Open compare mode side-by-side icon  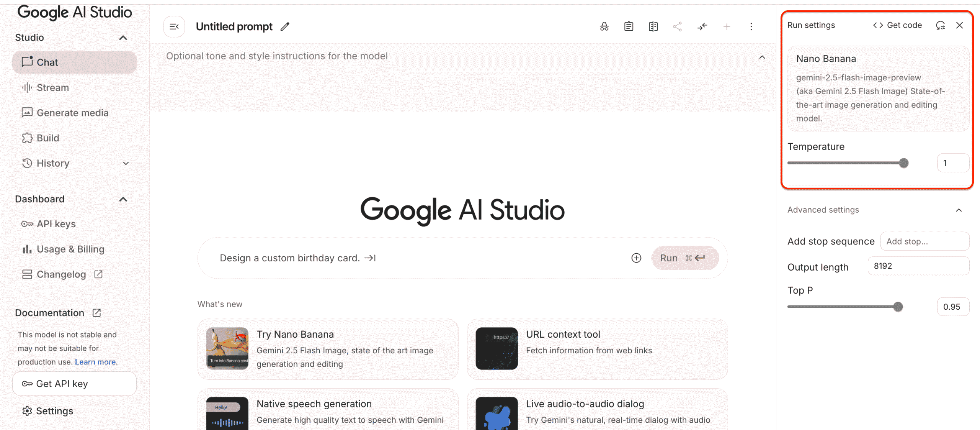pos(653,26)
